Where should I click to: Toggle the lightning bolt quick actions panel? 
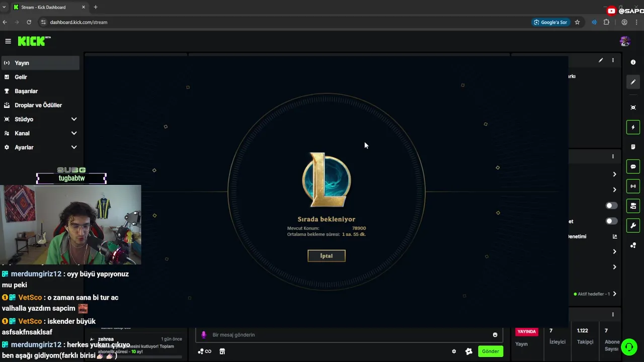pos(633,127)
